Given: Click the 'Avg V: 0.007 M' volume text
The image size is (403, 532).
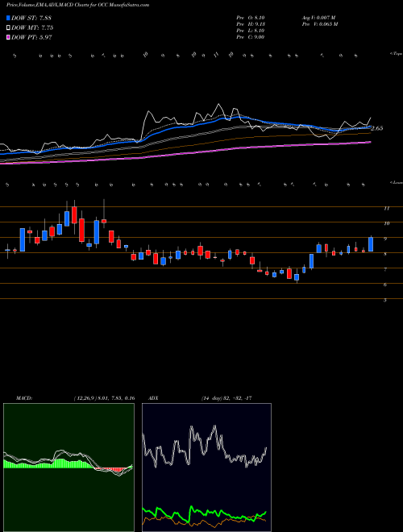Looking at the screenshot, I should coord(318,18).
